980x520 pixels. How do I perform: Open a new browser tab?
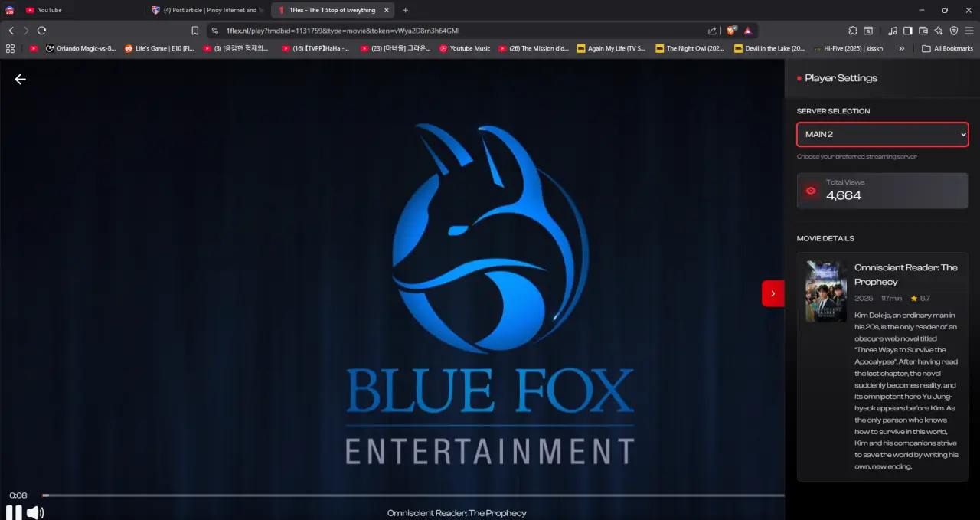[405, 10]
